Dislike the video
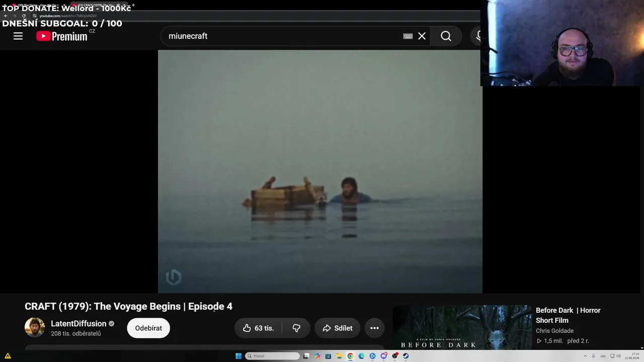Viewport: 644px width, 362px height. pos(296,328)
